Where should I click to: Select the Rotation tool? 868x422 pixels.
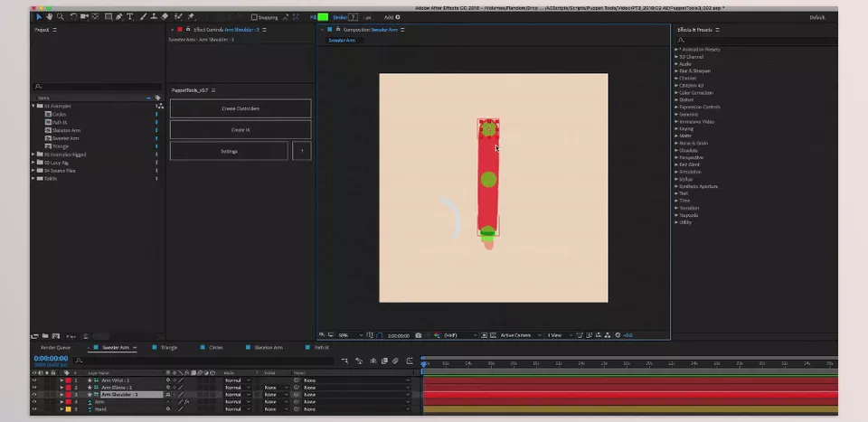click(x=73, y=17)
